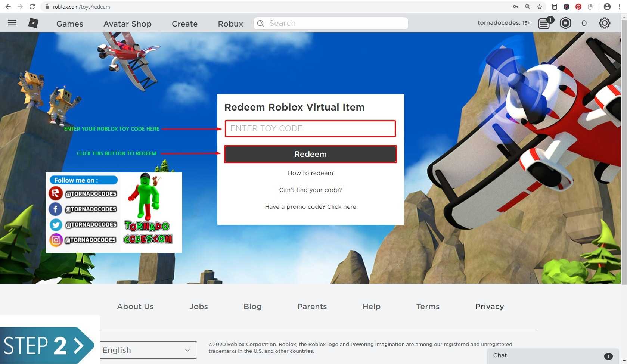Open the Games tab
Image resolution: width=627 pixels, height=364 pixels.
click(70, 24)
